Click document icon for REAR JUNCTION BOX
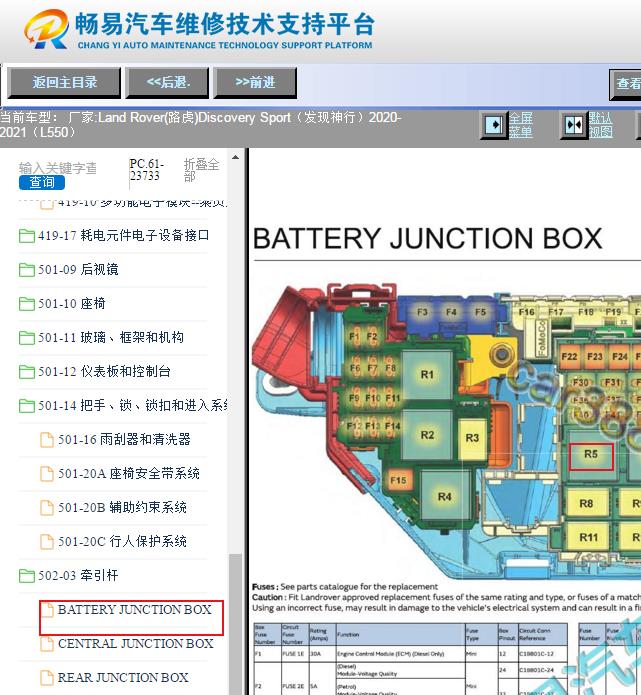641x695 pixels. (x=47, y=678)
